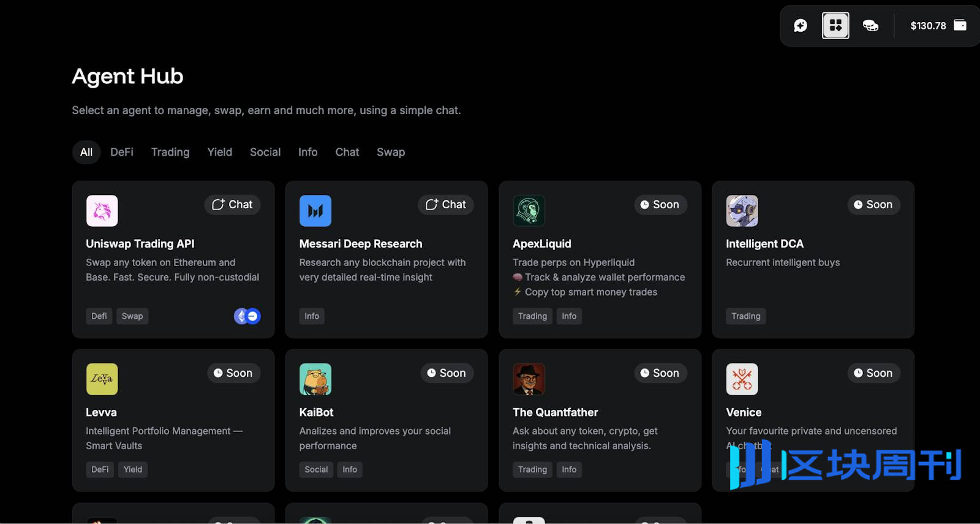Open the coins icon in top bar

click(x=870, y=26)
